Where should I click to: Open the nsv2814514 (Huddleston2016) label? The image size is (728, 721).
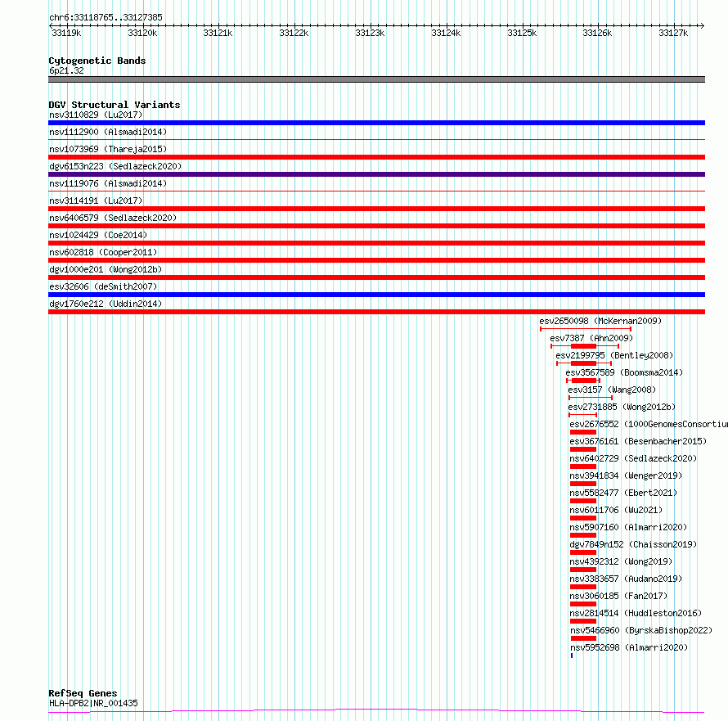636,613
